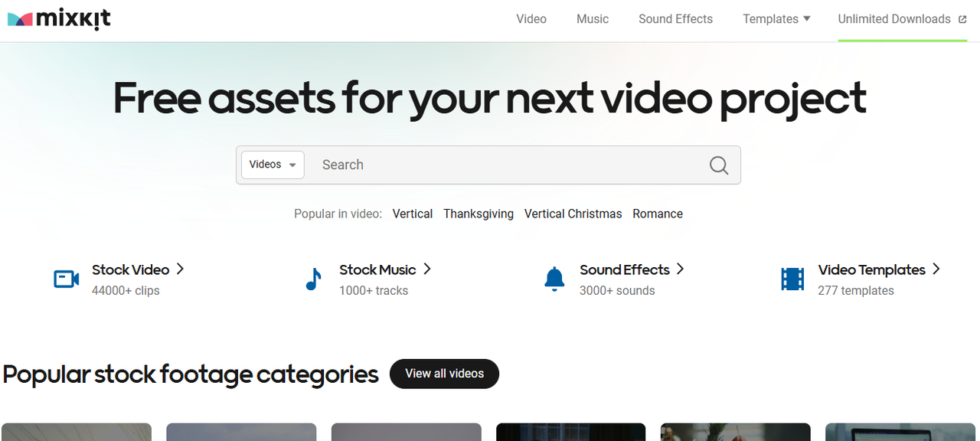Viewport: 980px width, 441px height.
Task: Open the Stock Music heading link
Action: coord(377,269)
